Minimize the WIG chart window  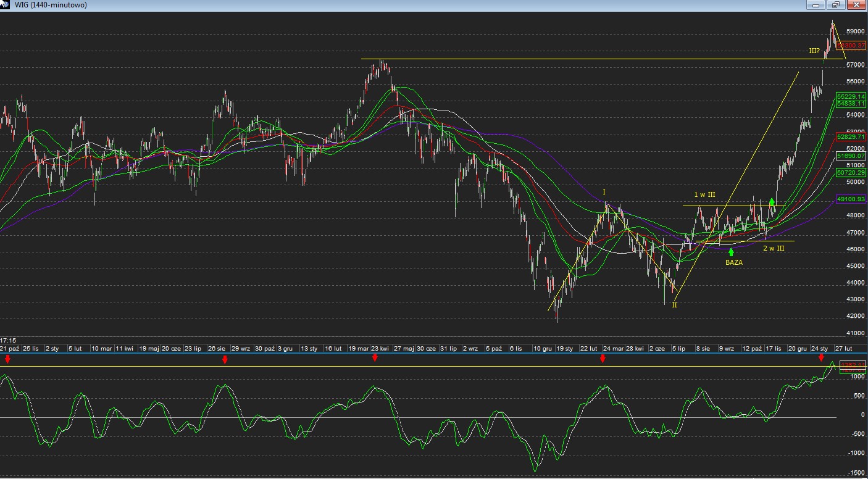816,5
